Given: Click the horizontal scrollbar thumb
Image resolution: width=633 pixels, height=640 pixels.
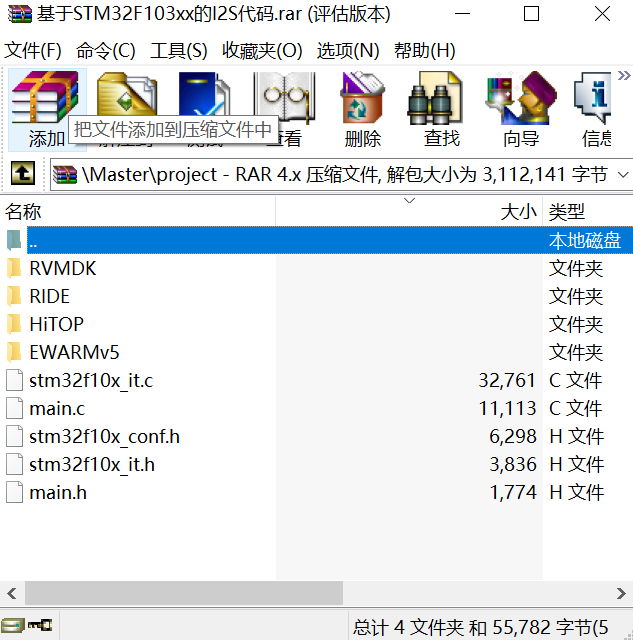Looking at the screenshot, I should pyautogui.click(x=184, y=593).
